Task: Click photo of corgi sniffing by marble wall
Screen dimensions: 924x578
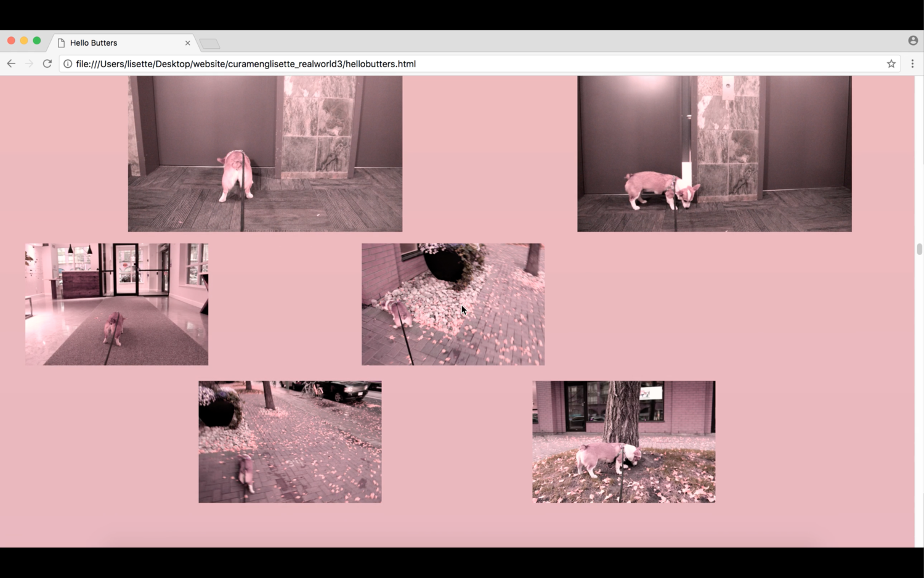Action: 715,153
